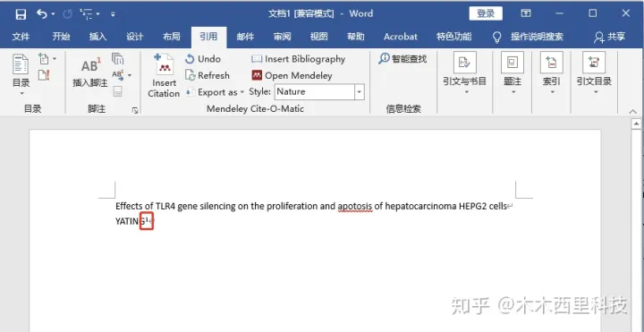Open ribbon display options icon
This screenshot has height=332, width=644.
(x=526, y=13)
